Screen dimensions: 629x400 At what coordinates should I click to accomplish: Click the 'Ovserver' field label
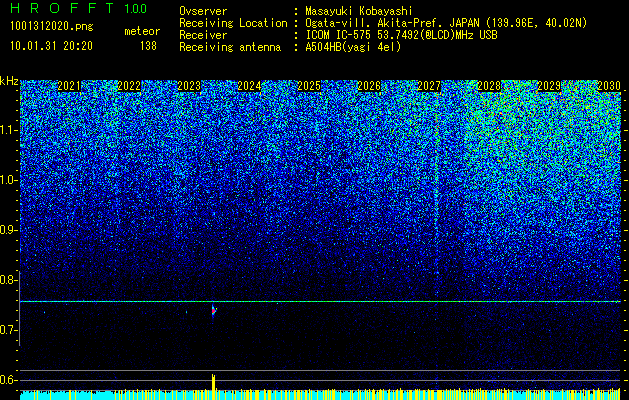coord(203,11)
